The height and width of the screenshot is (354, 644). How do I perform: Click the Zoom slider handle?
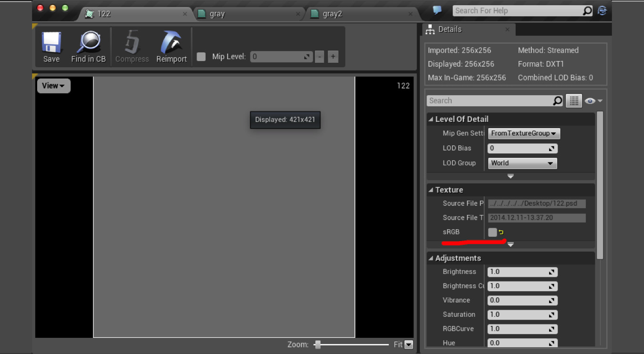pyautogui.click(x=318, y=344)
